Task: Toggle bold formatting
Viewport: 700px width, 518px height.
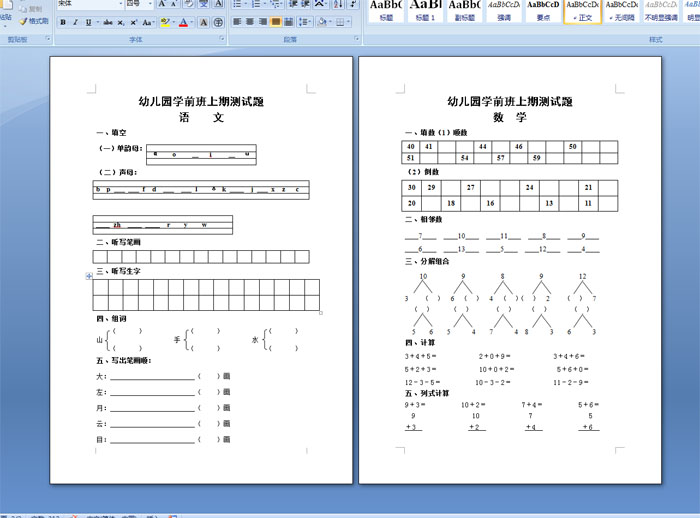Action: coord(63,22)
